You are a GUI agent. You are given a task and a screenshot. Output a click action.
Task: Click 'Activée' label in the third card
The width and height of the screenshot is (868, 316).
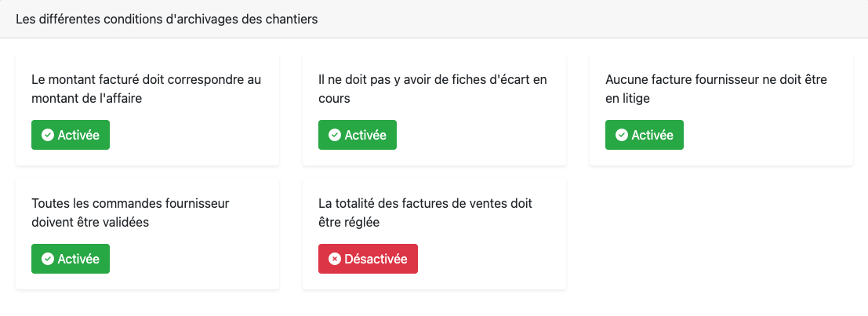click(652, 135)
